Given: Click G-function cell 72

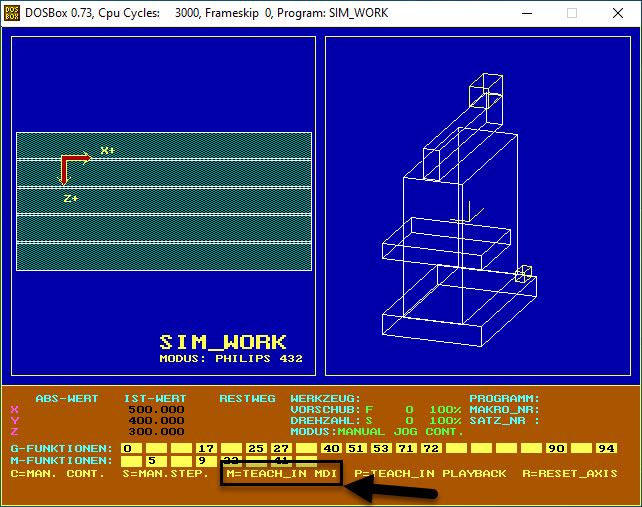Looking at the screenshot, I should [431, 448].
